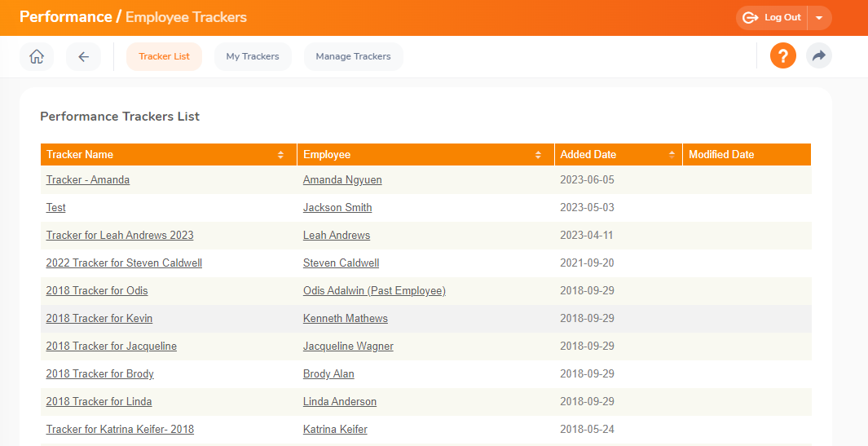Sort by Added Date column arrows
Viewport: 868px width, 446px height.
[x=672, y=155]
